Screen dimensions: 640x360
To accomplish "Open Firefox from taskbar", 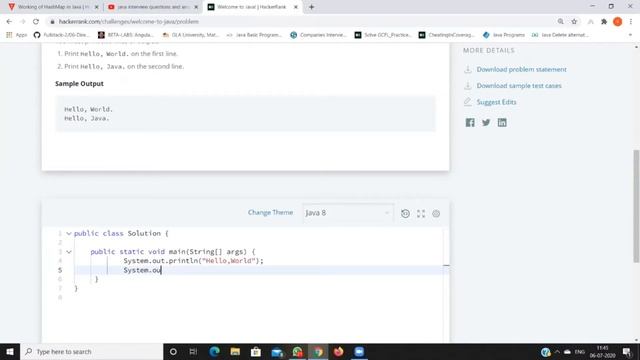I will pos(338,351).
